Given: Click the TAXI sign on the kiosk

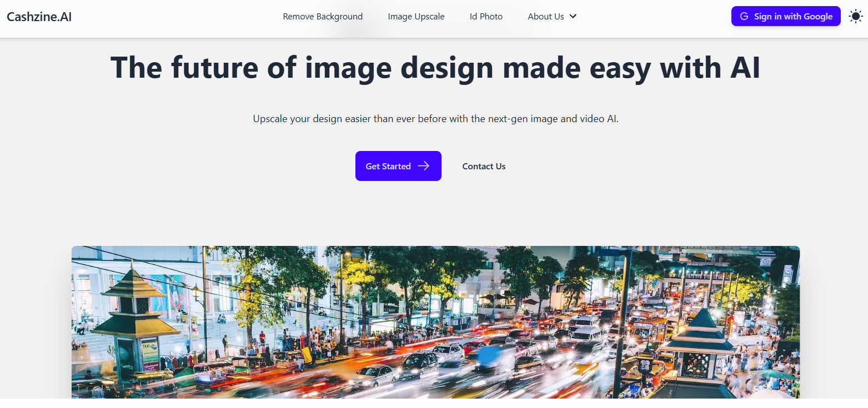Looking at the screenshot, I should pyautogui.click(x=150, y=346).
